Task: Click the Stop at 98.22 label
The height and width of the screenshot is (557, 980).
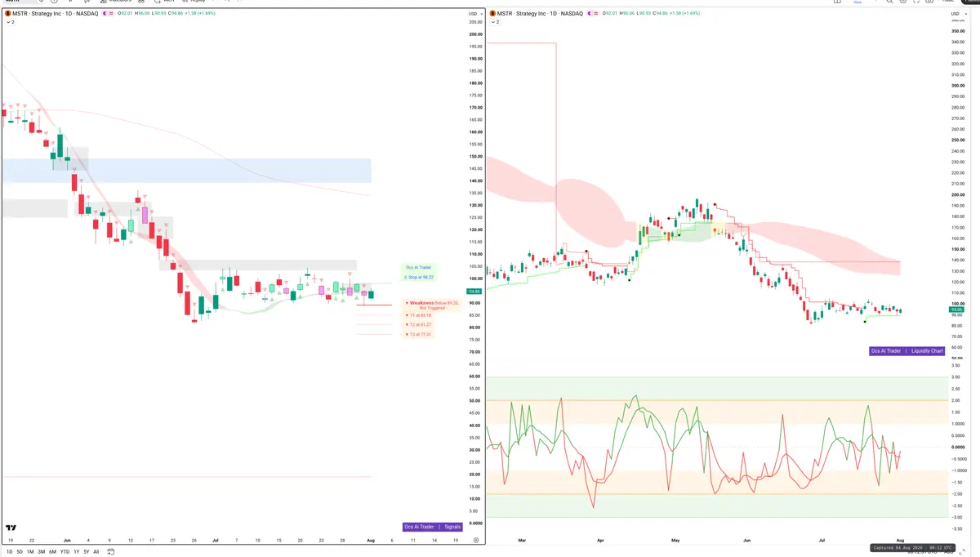Action: [419, 278]
